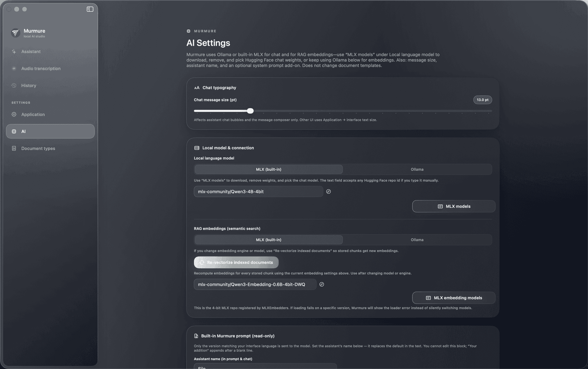The image size is (588, 369).
Task: Click the Qwen3-Embedding-0.6B-4bit-DWQ text field
Action: coord(255,284)
